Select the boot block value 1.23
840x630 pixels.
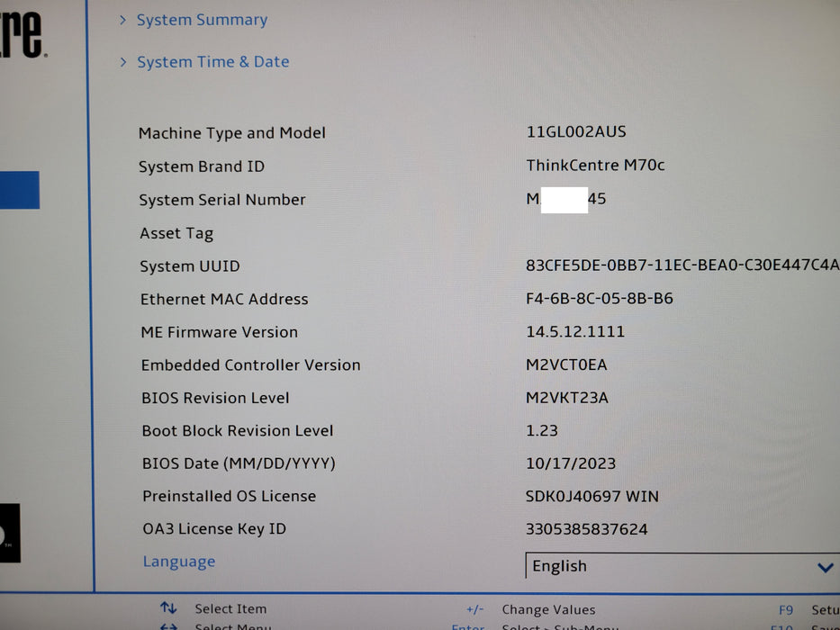(542, 431)
